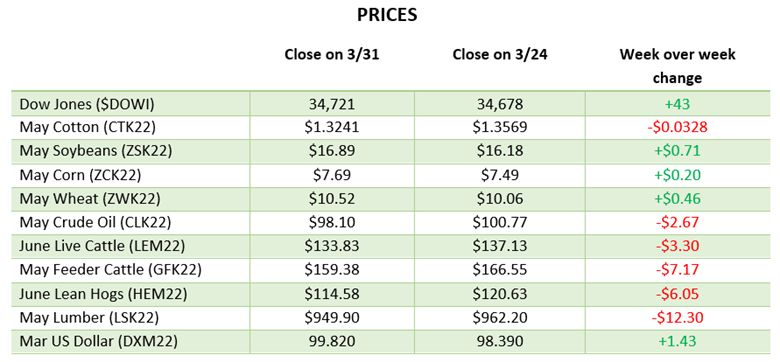Select the June Lean Hogs (HEM22) label
This screenshot has height=362, width=780.
pos(103,294)
